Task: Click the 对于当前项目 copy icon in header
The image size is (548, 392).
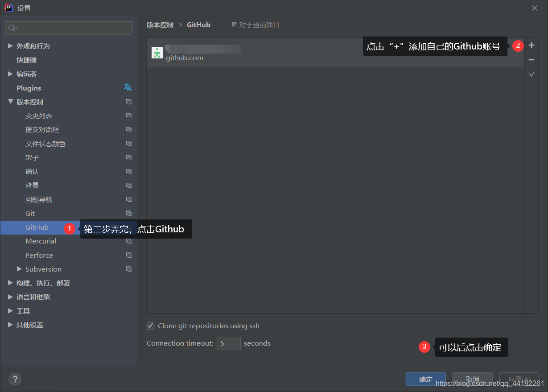Action: (x=235, y=25)
